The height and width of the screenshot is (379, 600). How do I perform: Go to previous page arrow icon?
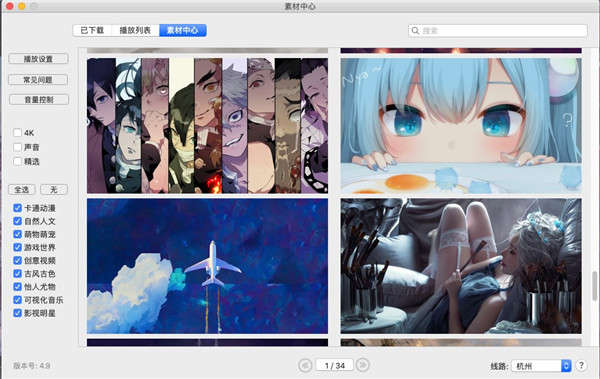(x=305, y=365)
